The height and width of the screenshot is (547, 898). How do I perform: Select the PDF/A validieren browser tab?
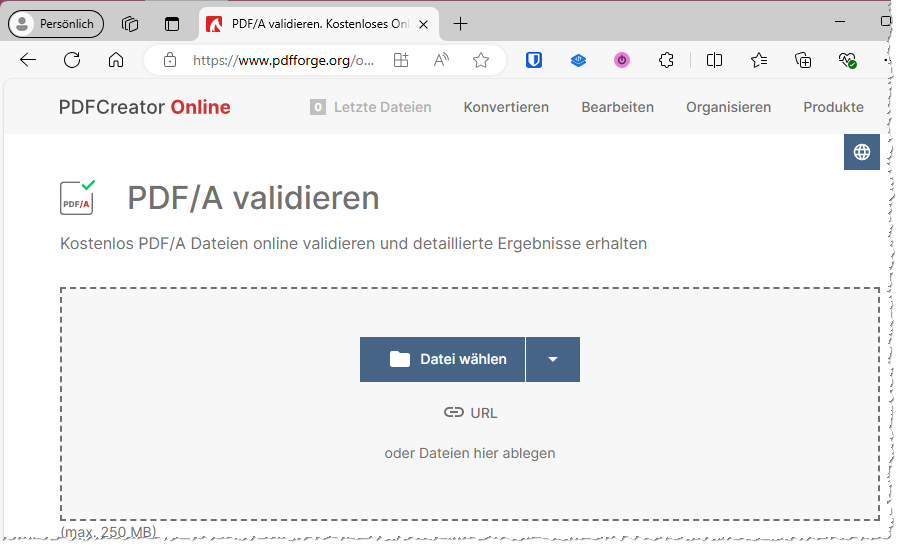click(318, 24)
